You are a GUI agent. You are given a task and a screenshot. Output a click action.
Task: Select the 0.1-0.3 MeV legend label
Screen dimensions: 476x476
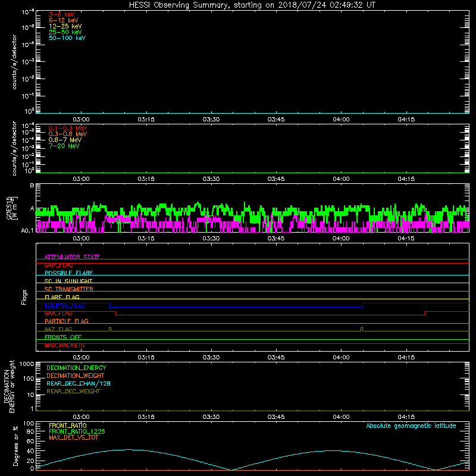pyautogui.click(x=68, y=128)
